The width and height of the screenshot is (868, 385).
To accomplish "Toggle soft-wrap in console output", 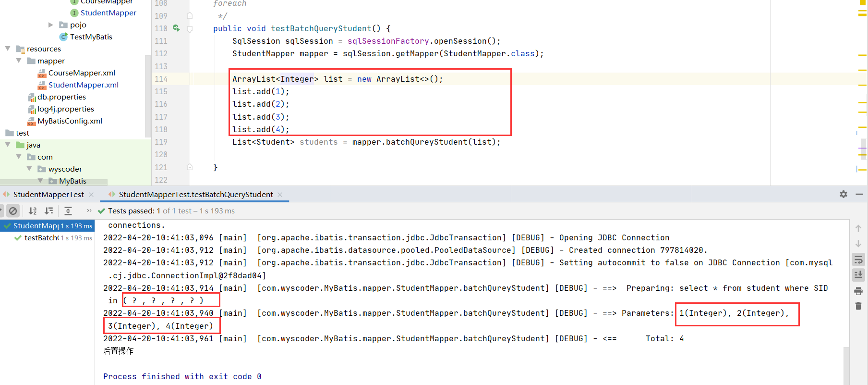I will pos(858,260).
